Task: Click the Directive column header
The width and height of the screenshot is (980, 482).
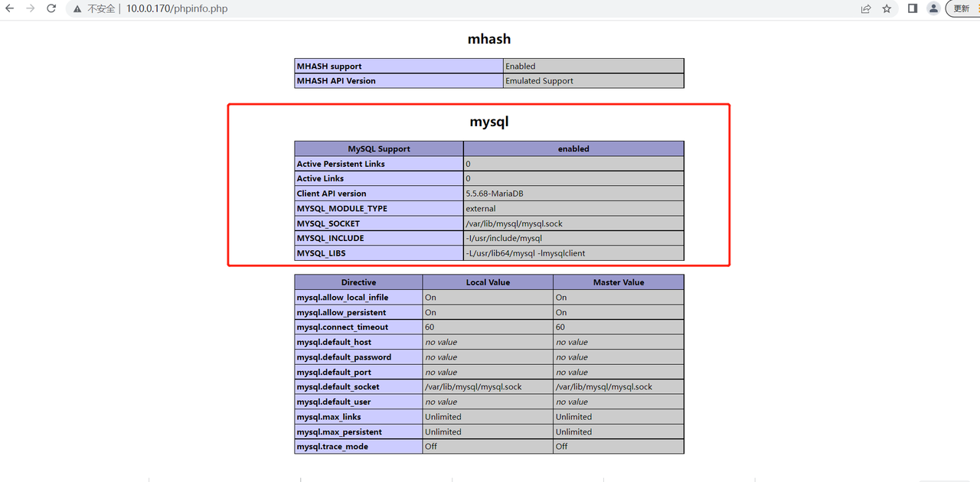Action: tap(358, 282)
